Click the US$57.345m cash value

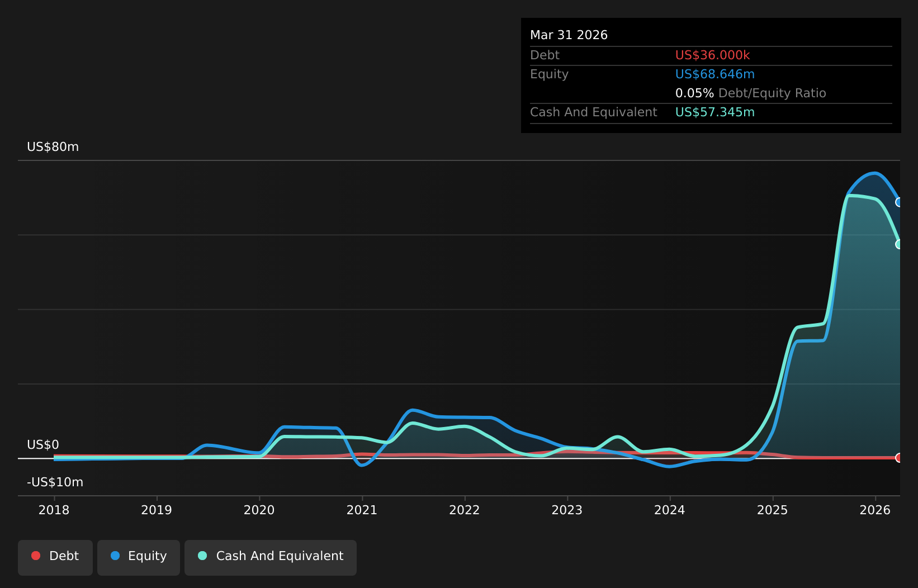(715, 112)
